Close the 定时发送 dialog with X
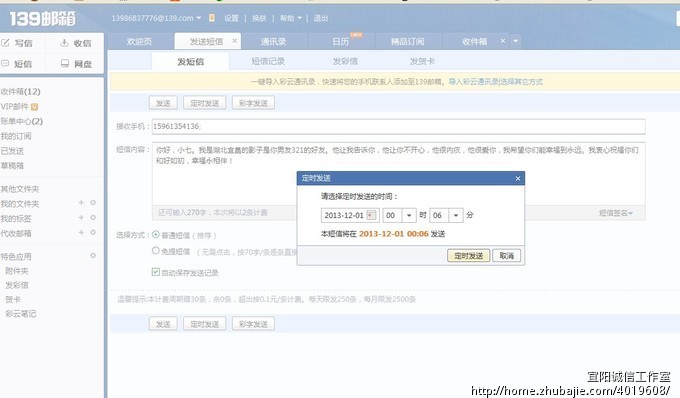Screen dimensions: 680x398 pyautogui.click(x=517, y=178)
